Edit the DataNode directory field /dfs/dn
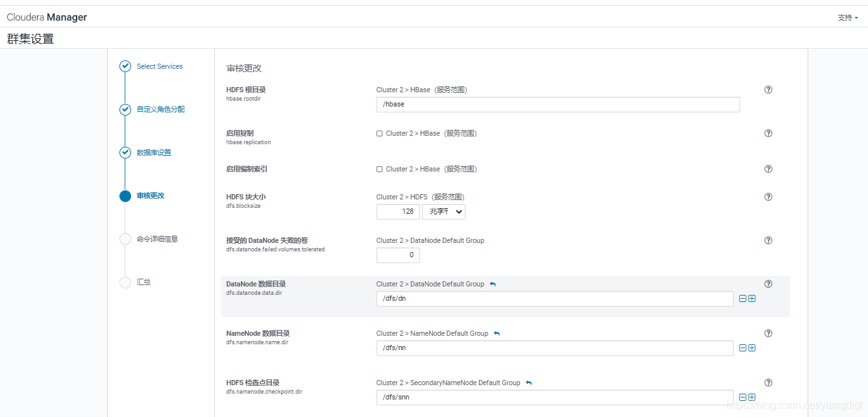Screen dimensions: 868x417 tap(555, 299)
